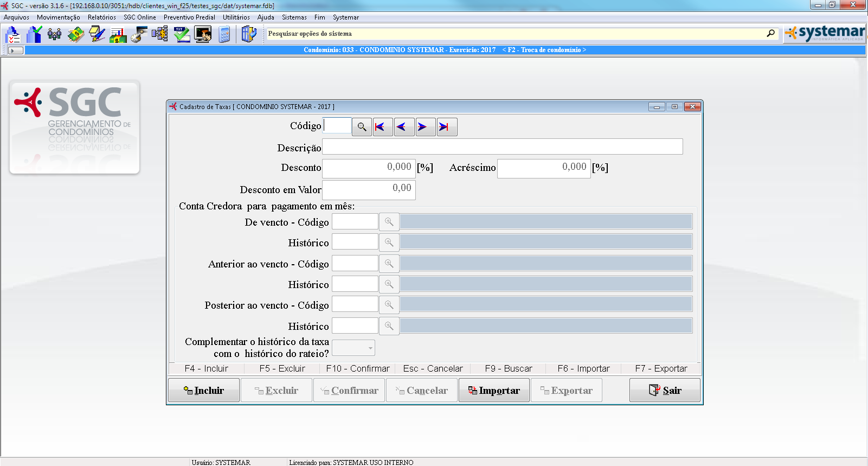
Task: Open the calculator from the toolbar
Action: (224, 35)
